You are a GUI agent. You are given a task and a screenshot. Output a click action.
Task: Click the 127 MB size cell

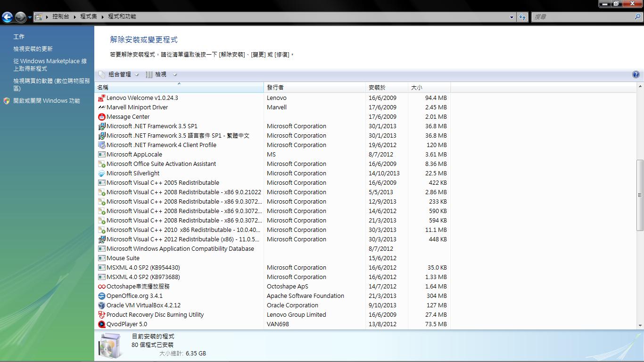pos(437,305)
